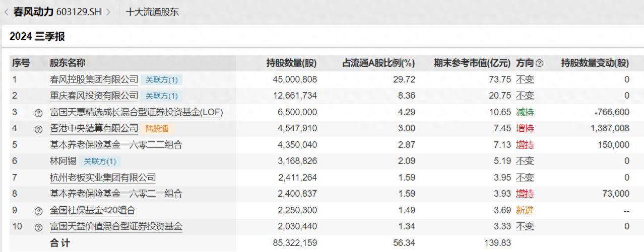Click help icon next to 方向 header
644x252 pixels.
coord(540,63)
